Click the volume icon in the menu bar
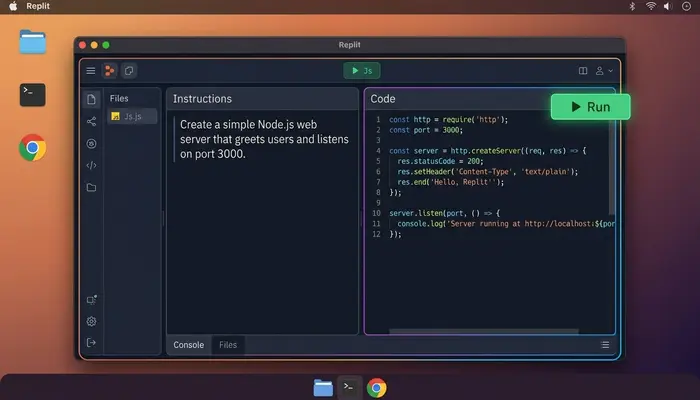This screenshot has height=400, width=700. tap(668, 6)
